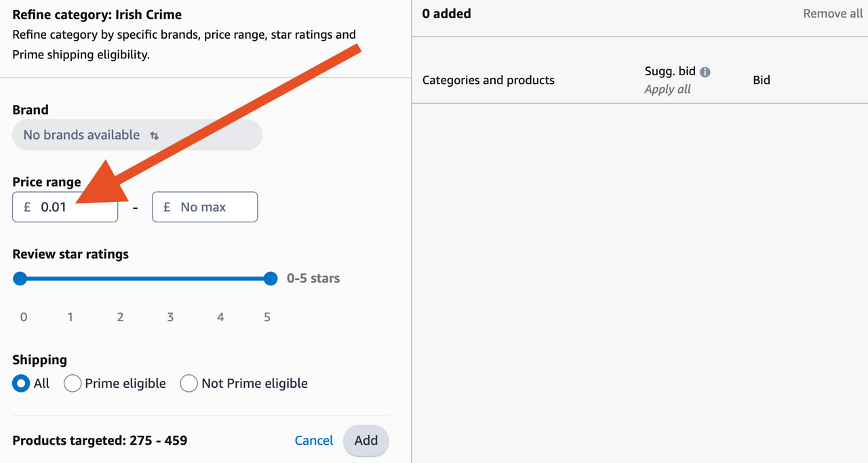Select the Not Prime eligible shipping option
868x463 pixels.
189,384
